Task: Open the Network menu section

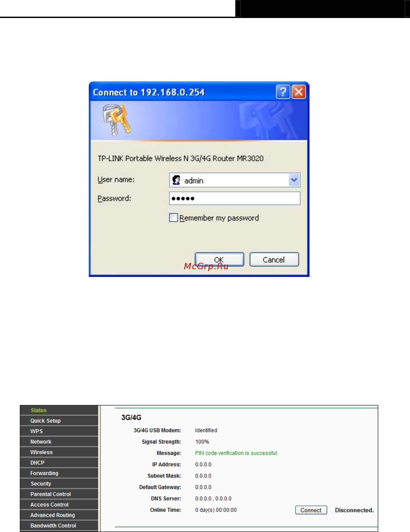Action: [59, 442]
